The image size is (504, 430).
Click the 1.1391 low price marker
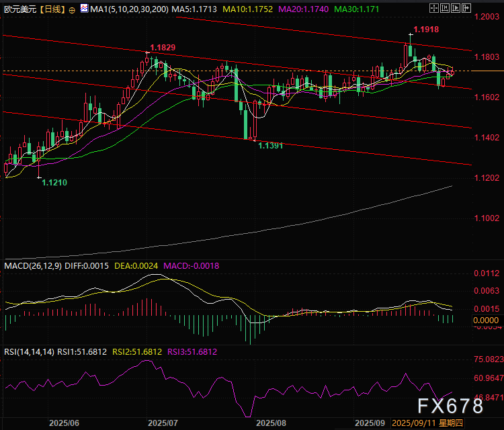pyautogui.click(x=272, y=145)
